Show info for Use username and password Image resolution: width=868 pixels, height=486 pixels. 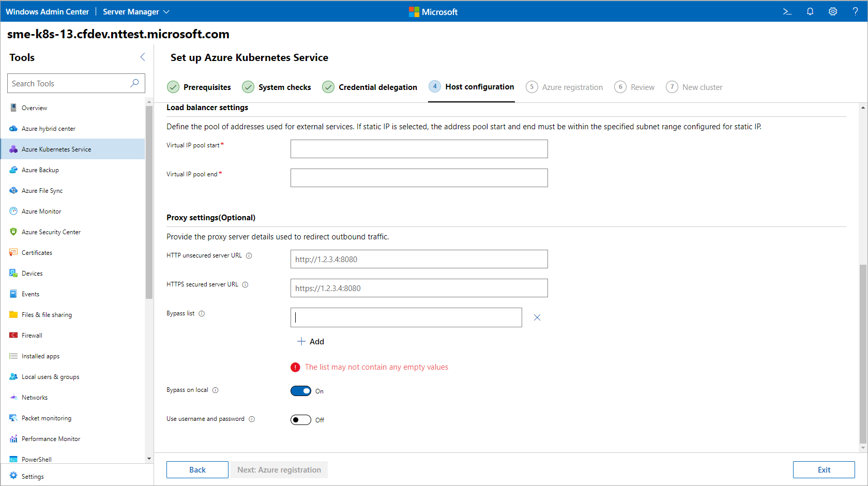point(252,419)
